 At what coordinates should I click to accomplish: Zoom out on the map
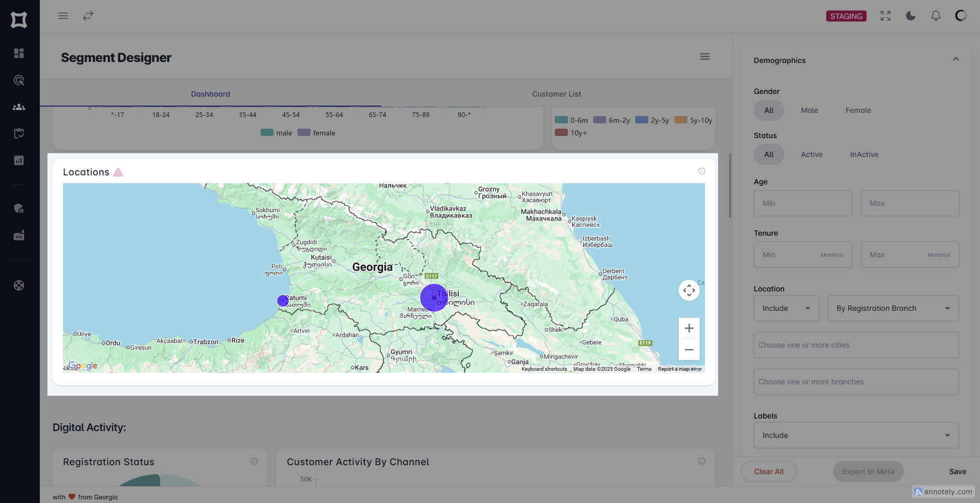[689, 350]
